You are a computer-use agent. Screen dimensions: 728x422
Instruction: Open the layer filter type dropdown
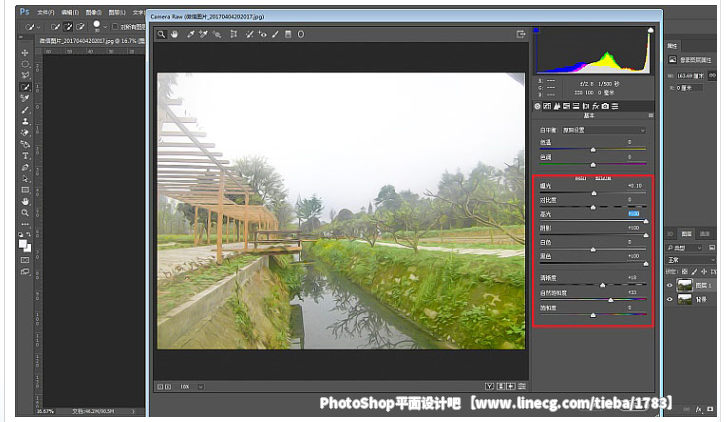684,248
